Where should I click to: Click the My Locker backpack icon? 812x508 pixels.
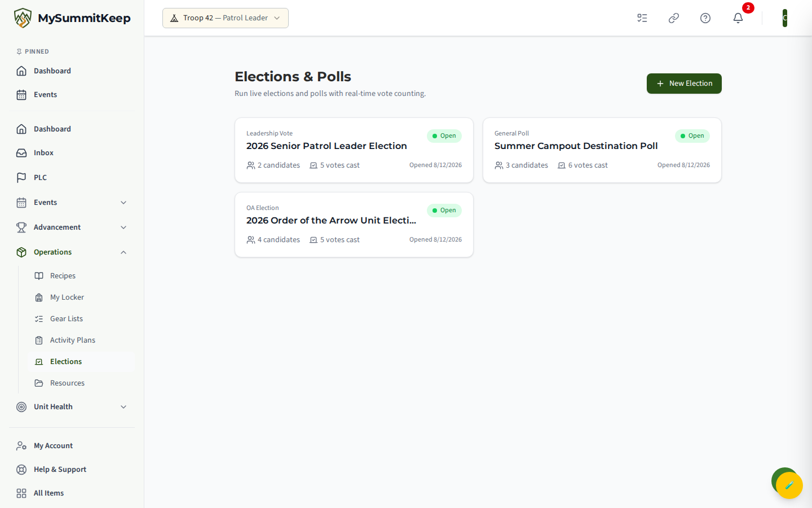pos(39,297)
